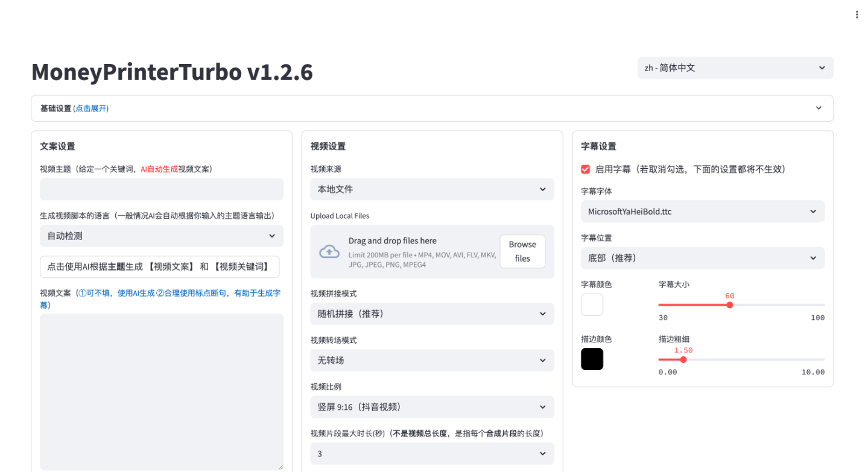Expand the 基础设置 section
Screen dimensions: 868x472
[432, 109]
